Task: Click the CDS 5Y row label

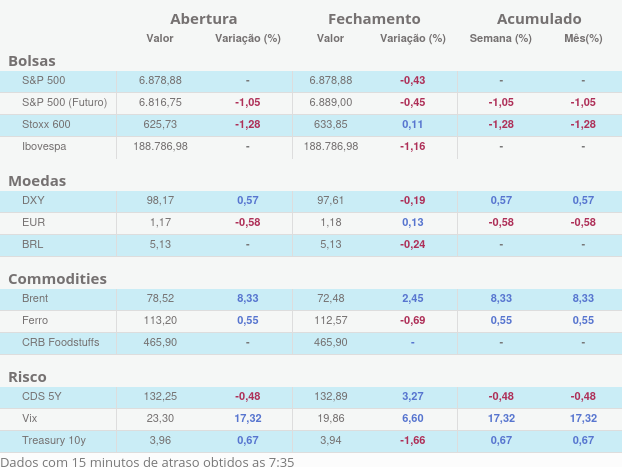Action: pyautogui.click(x=41, y=395)
